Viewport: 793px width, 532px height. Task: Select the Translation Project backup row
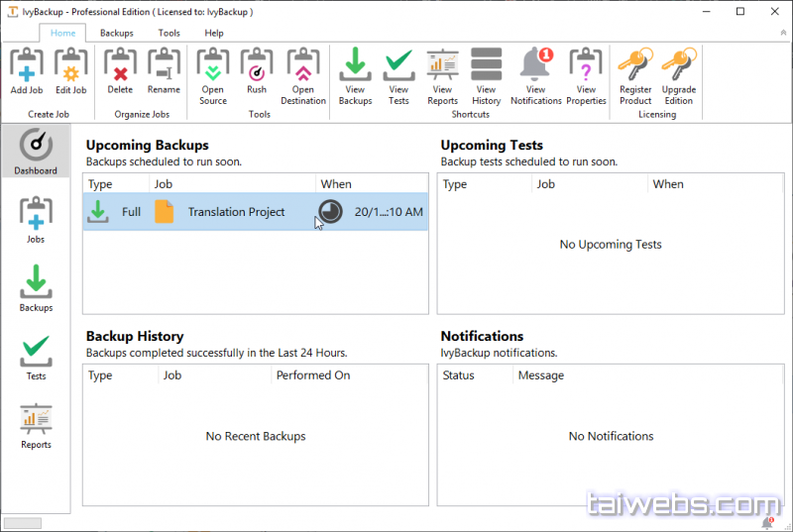tap(236, 212)
